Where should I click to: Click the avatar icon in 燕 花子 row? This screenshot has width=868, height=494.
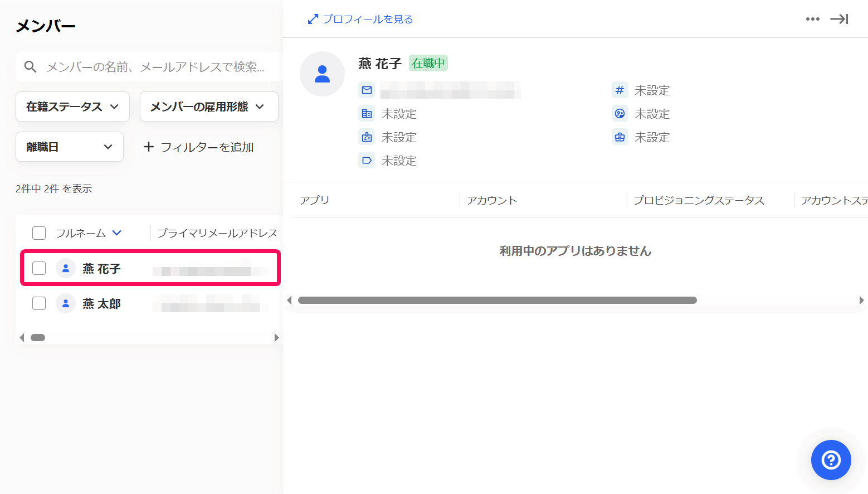coord(66,268)
